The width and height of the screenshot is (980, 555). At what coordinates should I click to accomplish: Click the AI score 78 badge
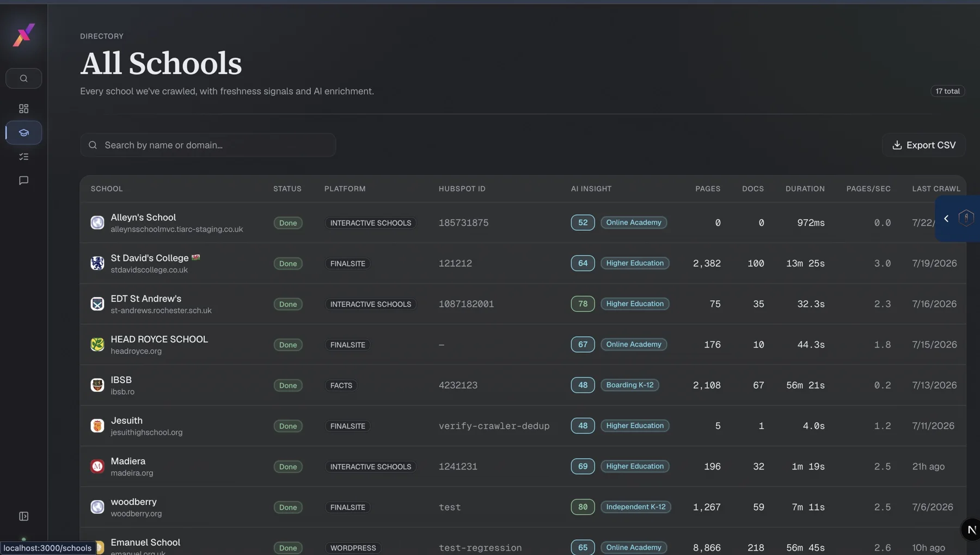coord(583,304)
